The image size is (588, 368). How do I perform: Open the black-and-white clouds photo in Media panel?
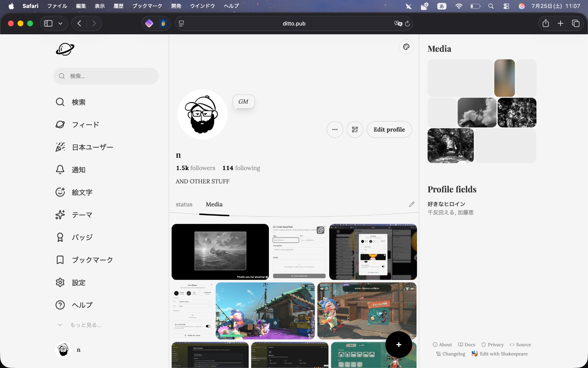coord(477,112)
